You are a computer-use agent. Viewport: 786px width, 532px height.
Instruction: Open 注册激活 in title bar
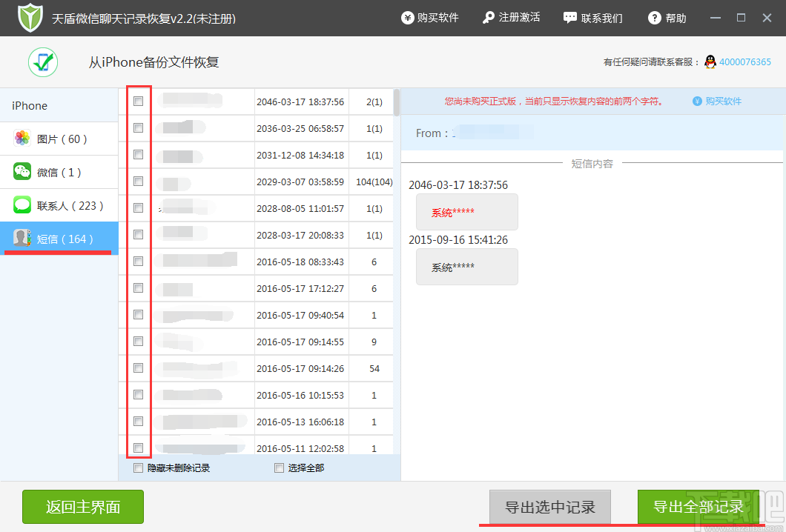(x=512, y=18)
